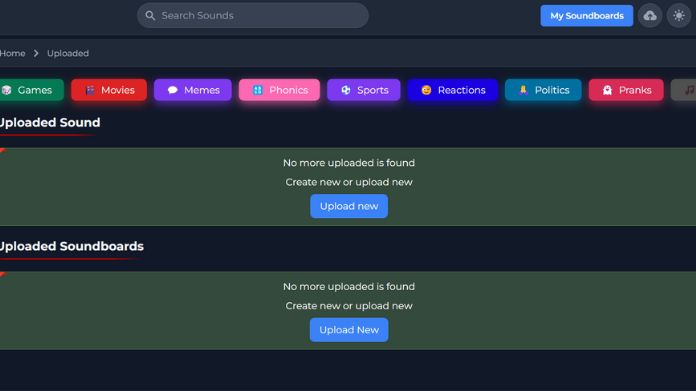Select the Games category
Image resolution: width=696 pixels, height=391 pixels.
(32, 90)
